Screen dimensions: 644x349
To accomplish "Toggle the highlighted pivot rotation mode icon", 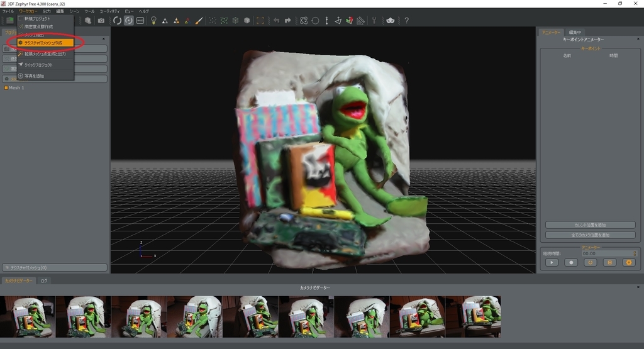I will [129, 21].
